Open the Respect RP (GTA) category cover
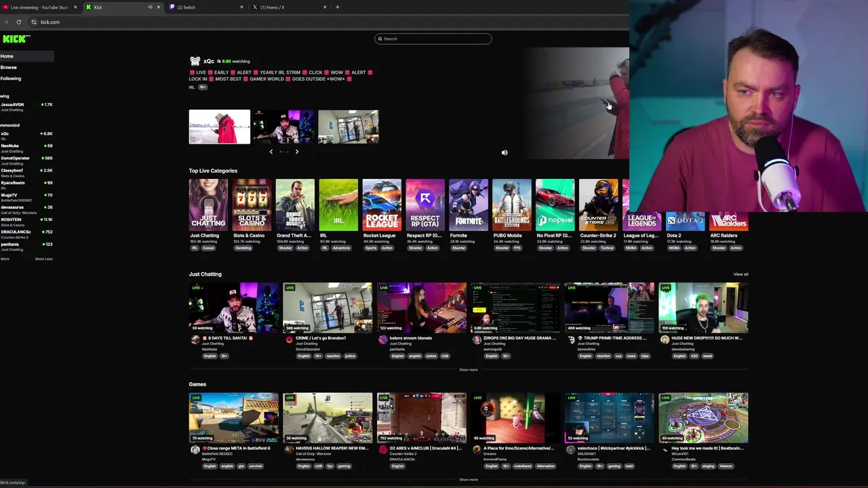The width and height of the screenshot is (868, 488). [x=425, y=205]
